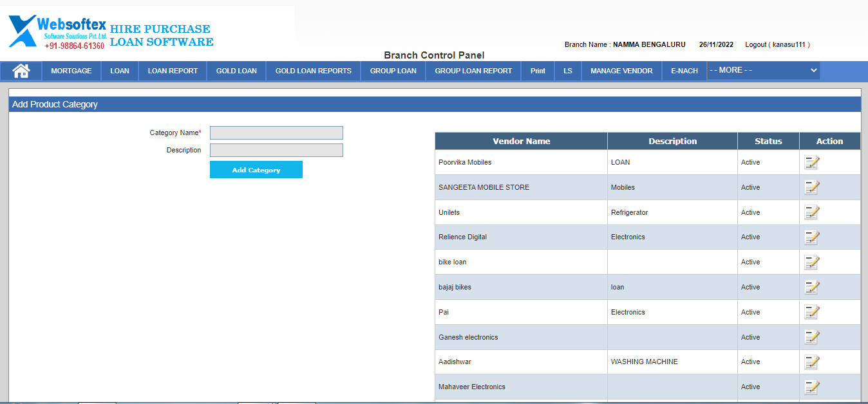Select the bike loan vendor name
Screen dimensions: 868x404
[452, 262]
